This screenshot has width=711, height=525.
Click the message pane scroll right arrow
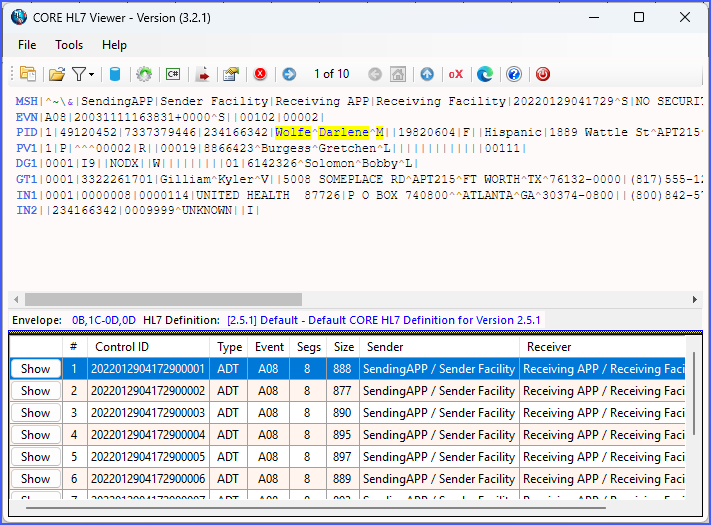pyautogui.click(x=695, y=299)
